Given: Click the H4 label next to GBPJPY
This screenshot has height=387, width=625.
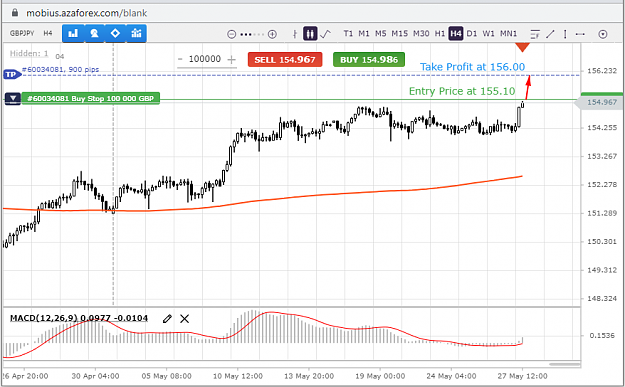Looking at the screenshot, I should (x=48, y=33).
